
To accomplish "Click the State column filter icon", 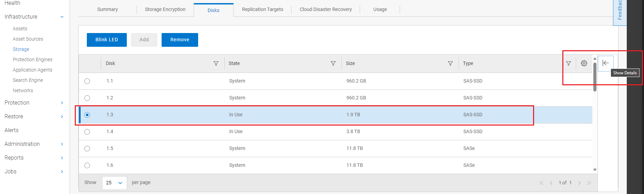I will [333, 63].
